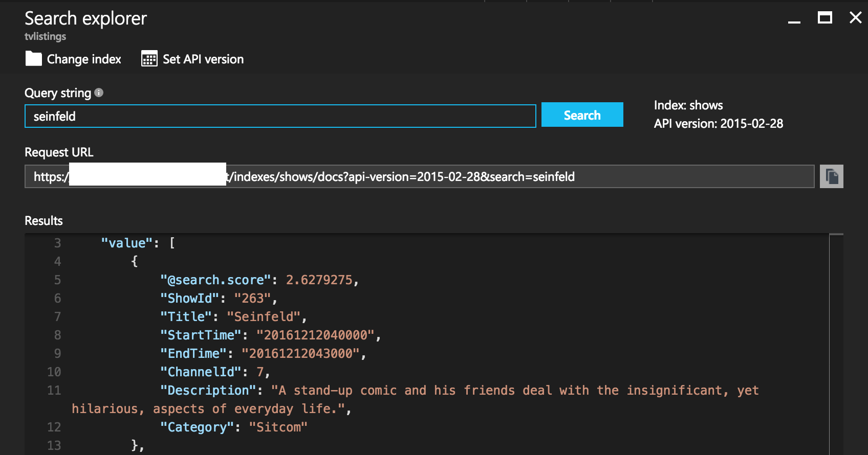Focus the Query string input containing seinfeld
Screen dimensions: 868x455
pos(280,116)
